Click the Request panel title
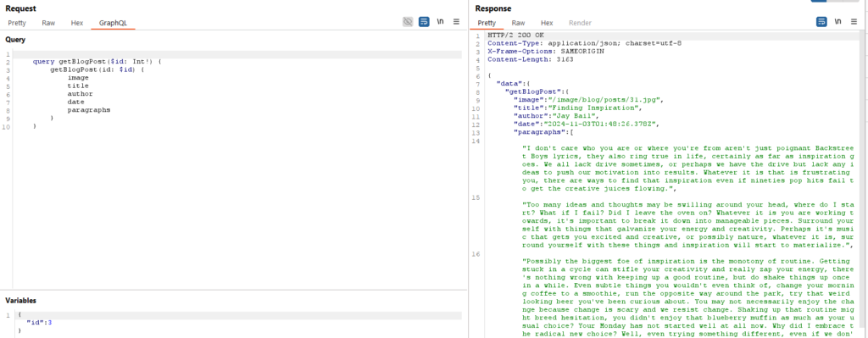 20,8
